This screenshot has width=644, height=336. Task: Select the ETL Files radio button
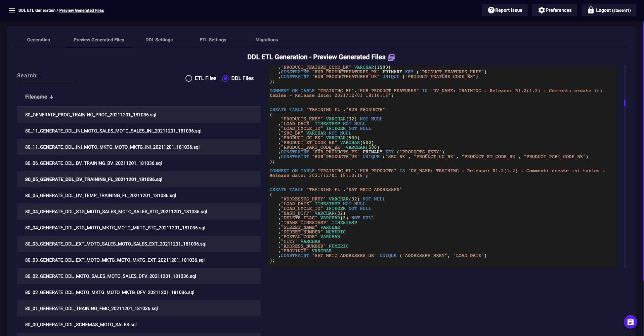pos(189,78)
